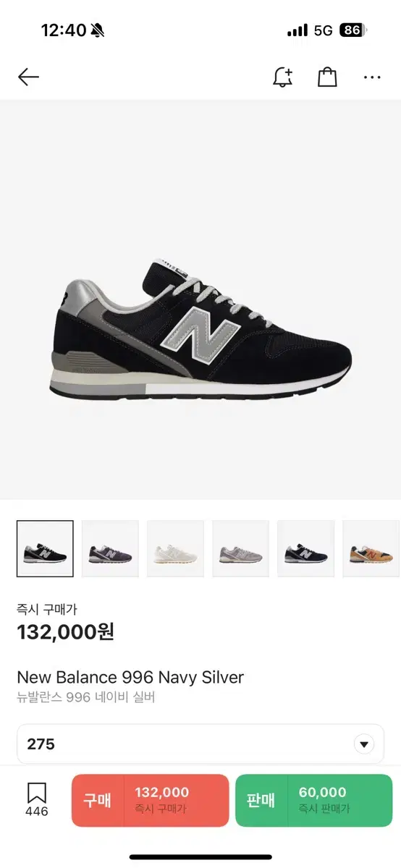This screenshot has width=401, height=868.
Task: Open price alert bell icon
Action: coord(282,77)
